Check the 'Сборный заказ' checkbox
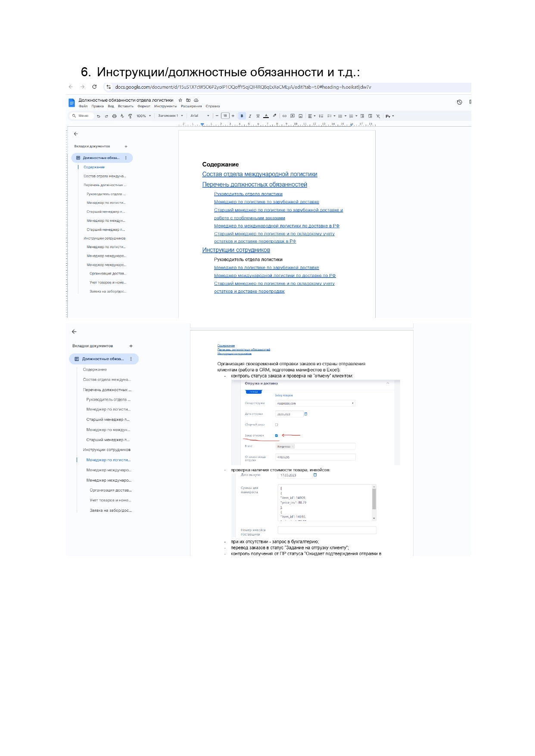 (x=277, y=425)
